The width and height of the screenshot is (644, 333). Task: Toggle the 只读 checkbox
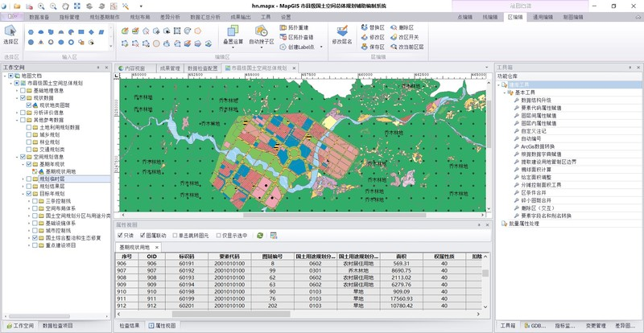point(120,236)
